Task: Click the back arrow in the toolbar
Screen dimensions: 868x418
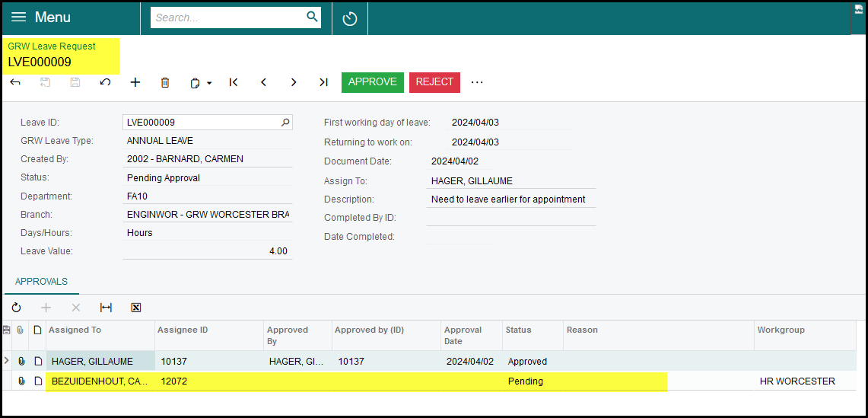Action: point(15,82)
